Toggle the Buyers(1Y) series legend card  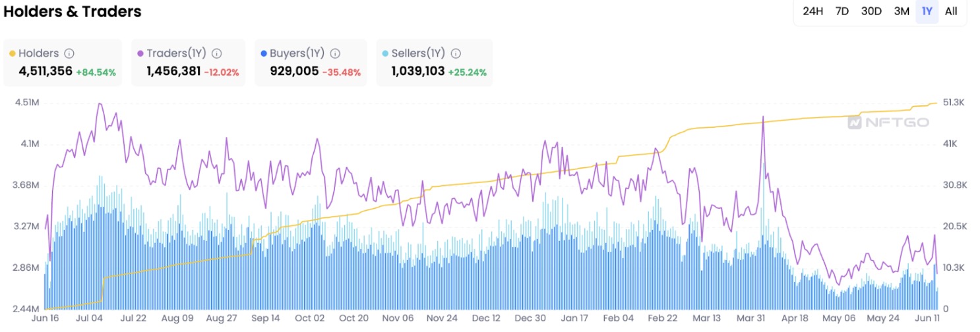pyautogui.click(x=310, y=63)
